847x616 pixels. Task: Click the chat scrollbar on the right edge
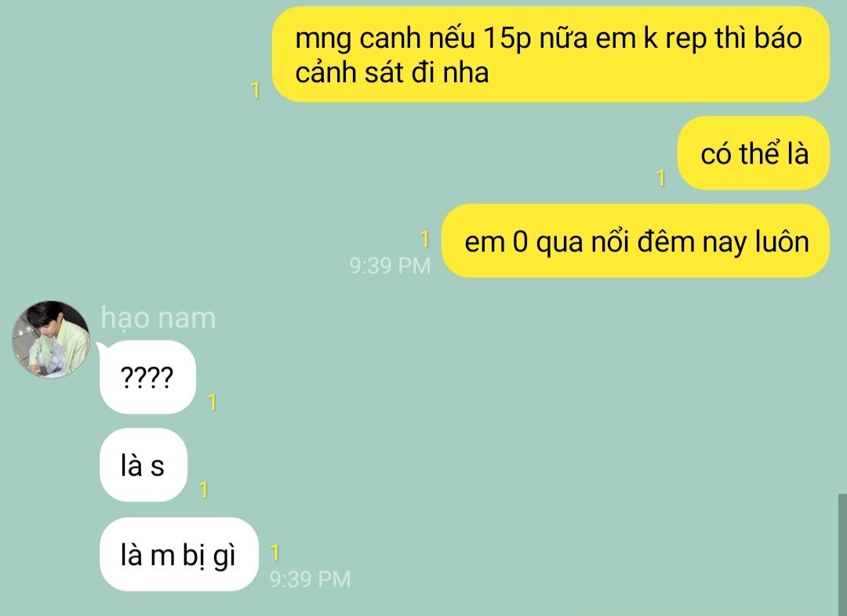[x=842, y=554]
